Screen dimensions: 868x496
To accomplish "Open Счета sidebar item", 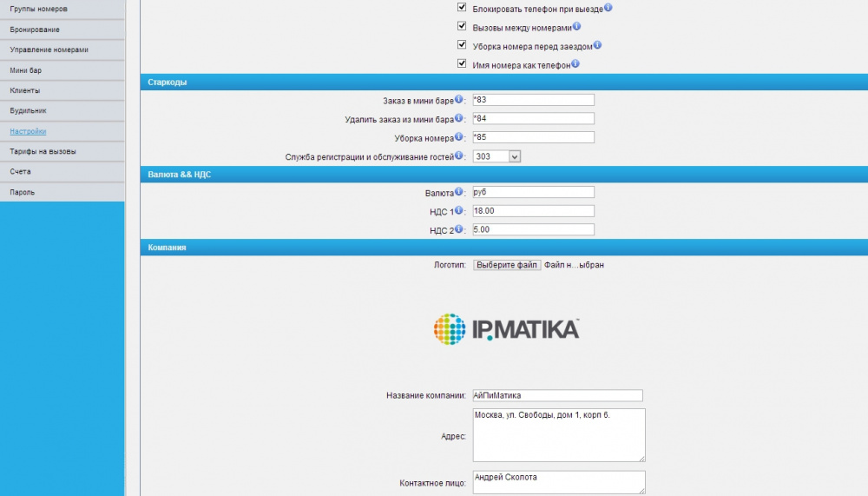I will click(x=62, y=172).
